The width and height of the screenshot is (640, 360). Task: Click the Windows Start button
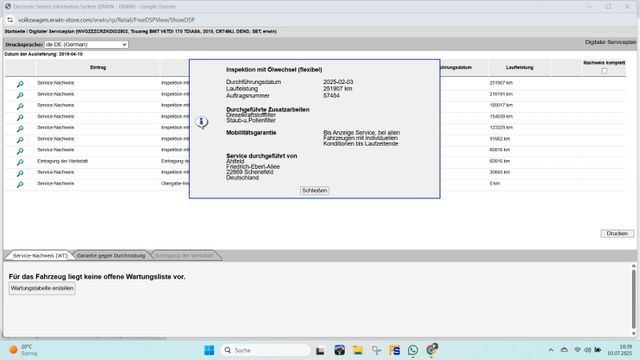[x=209, y=350]
